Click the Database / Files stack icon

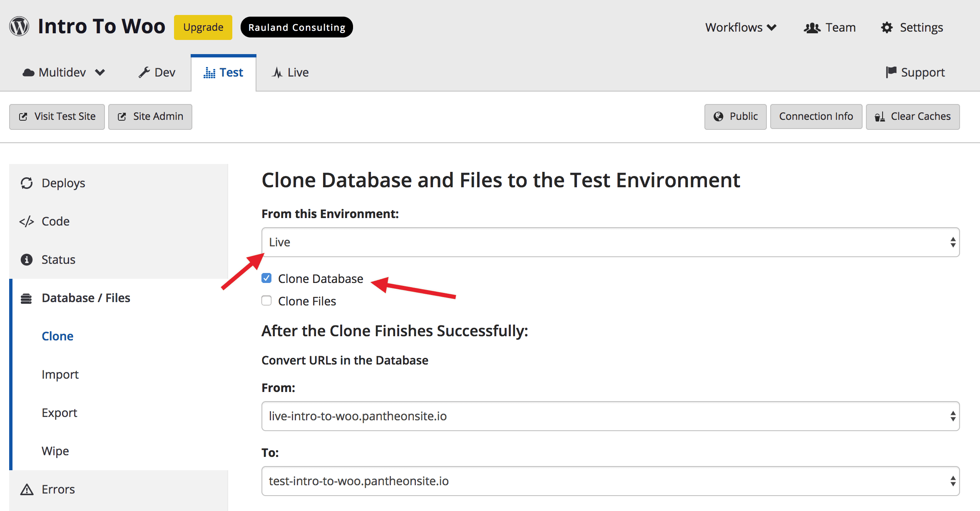point(26,298)
